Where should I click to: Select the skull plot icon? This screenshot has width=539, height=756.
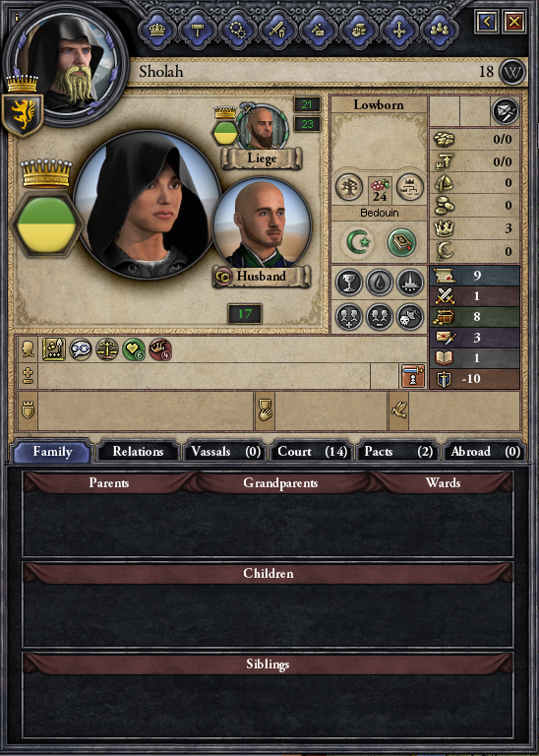pos(410,317)
